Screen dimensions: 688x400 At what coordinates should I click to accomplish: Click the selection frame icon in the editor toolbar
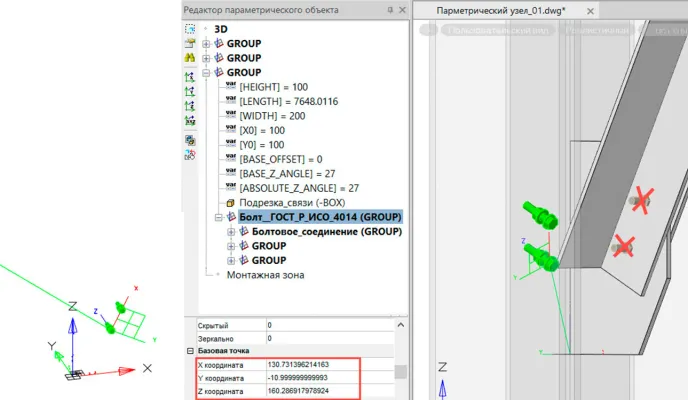[x=190, y=30]
